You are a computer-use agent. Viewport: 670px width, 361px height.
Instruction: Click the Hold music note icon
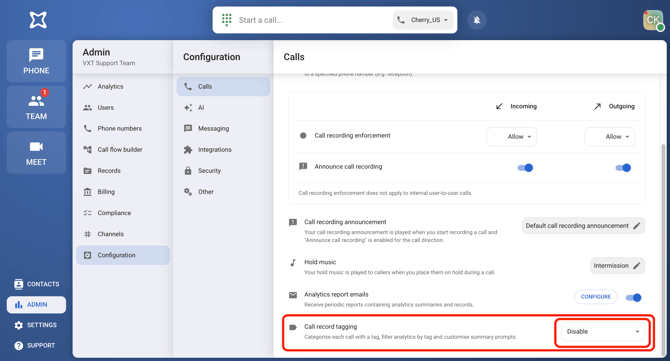pyautogui.click(x=293, y=262)
